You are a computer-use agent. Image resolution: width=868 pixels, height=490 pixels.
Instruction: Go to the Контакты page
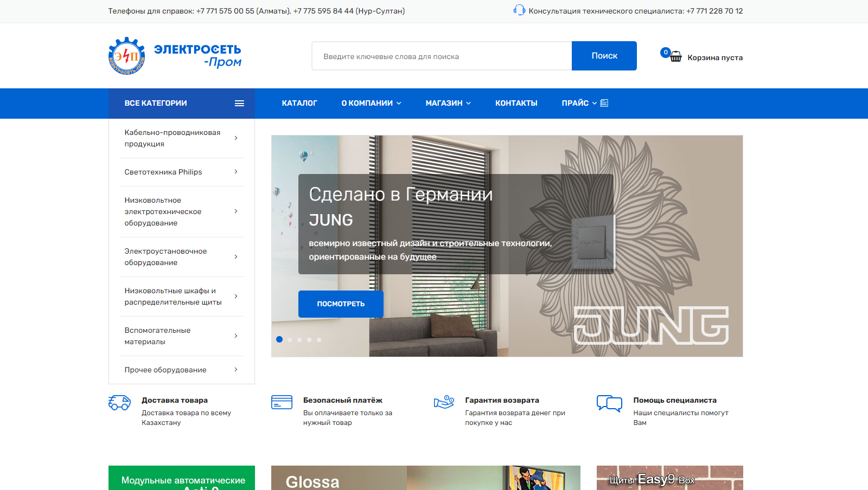click(x=516, y=103)
